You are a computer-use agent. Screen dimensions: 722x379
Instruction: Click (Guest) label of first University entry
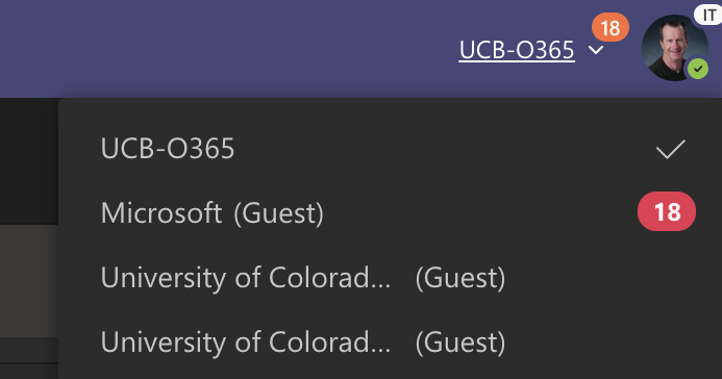[x=460, y=278]
